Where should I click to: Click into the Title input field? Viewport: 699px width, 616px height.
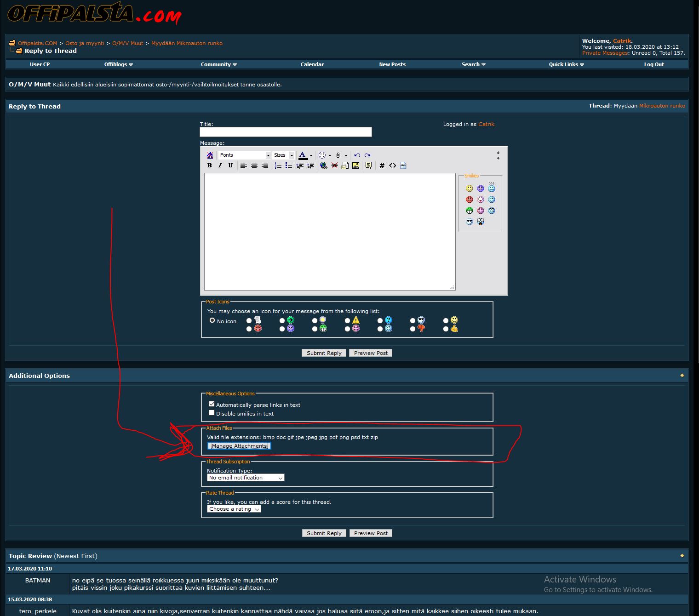pos(286,132)
